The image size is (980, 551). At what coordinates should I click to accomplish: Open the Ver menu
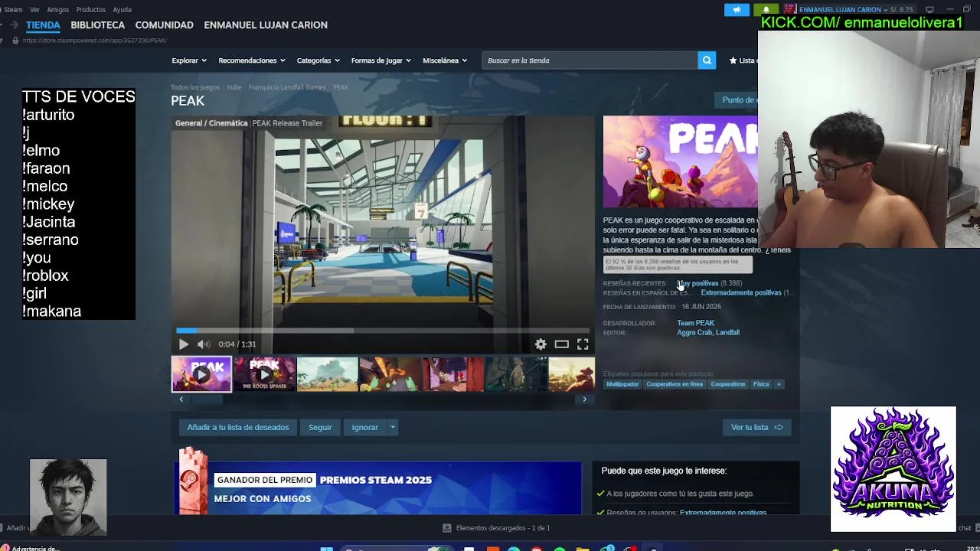click(x=34, y=10)
